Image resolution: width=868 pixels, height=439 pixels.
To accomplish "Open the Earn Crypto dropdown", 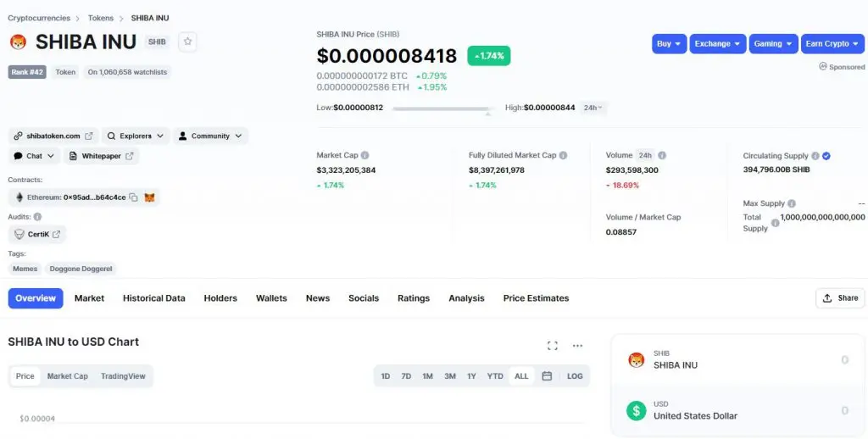I will [832, 44].
